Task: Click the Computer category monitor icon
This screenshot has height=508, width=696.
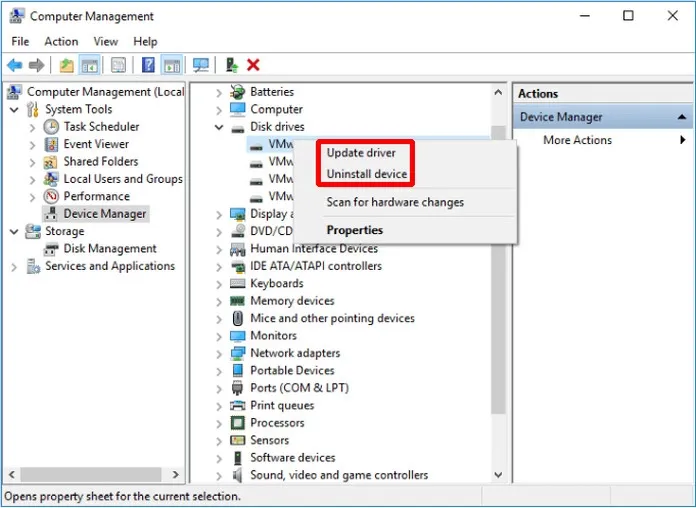Action: [237, 109]
